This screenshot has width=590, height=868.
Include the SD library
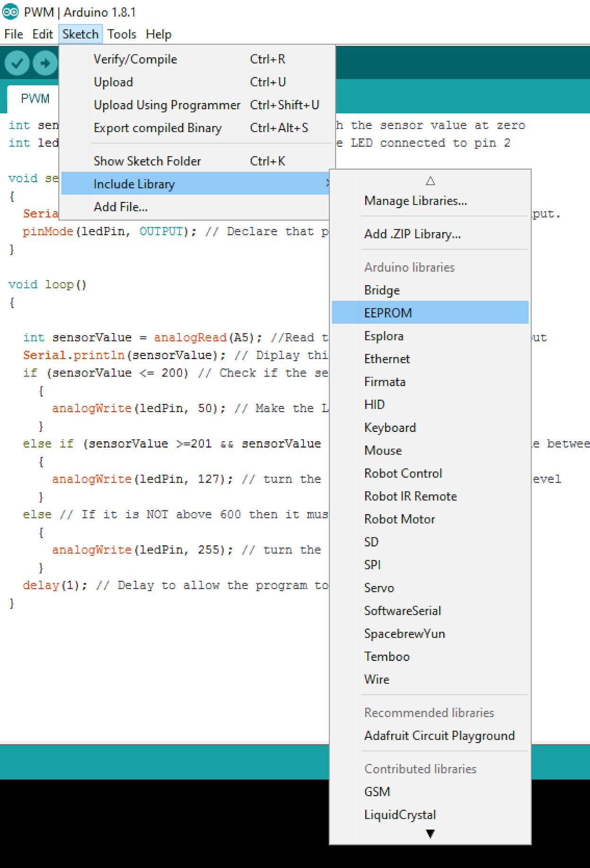coord(430,542)
